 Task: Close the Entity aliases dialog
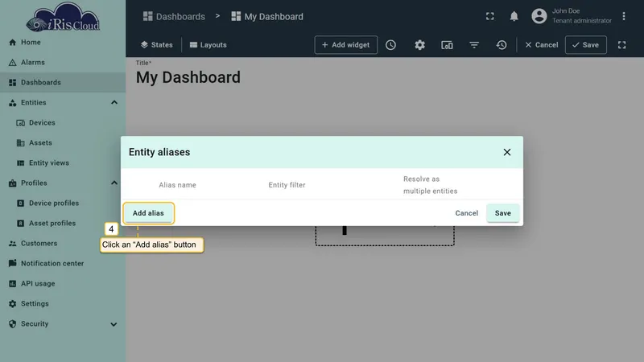tap(507, 152)
